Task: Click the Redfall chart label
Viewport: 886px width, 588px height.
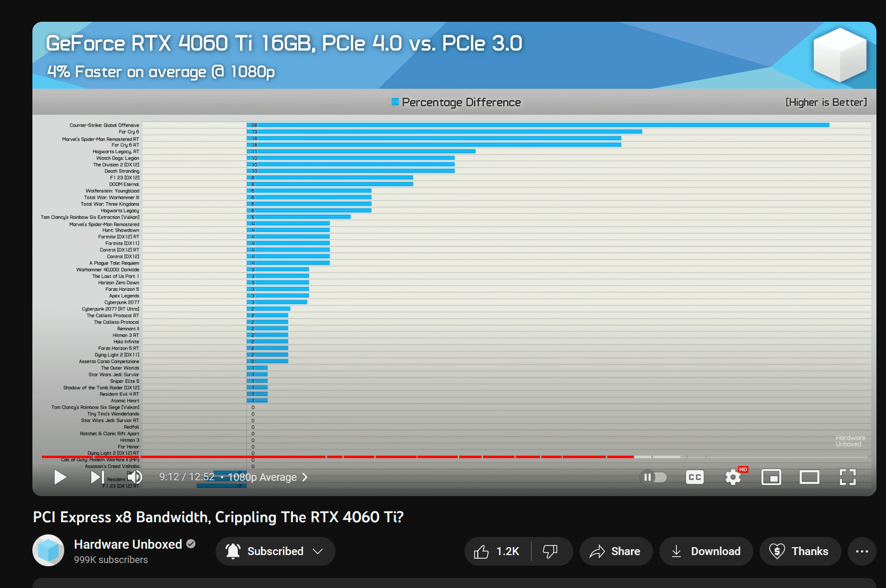Action: (x=132, y=427)
